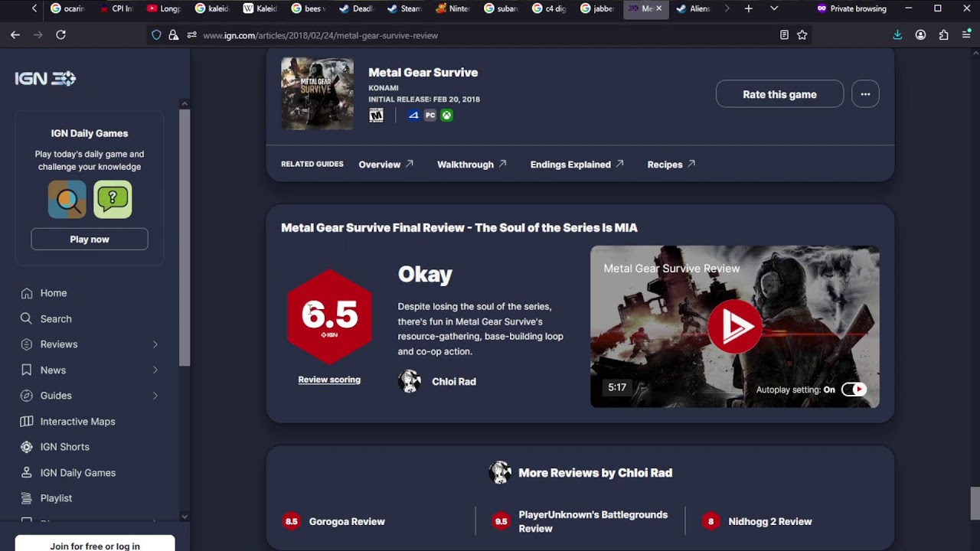
Task: Click the Play now button
Action: 90,239
